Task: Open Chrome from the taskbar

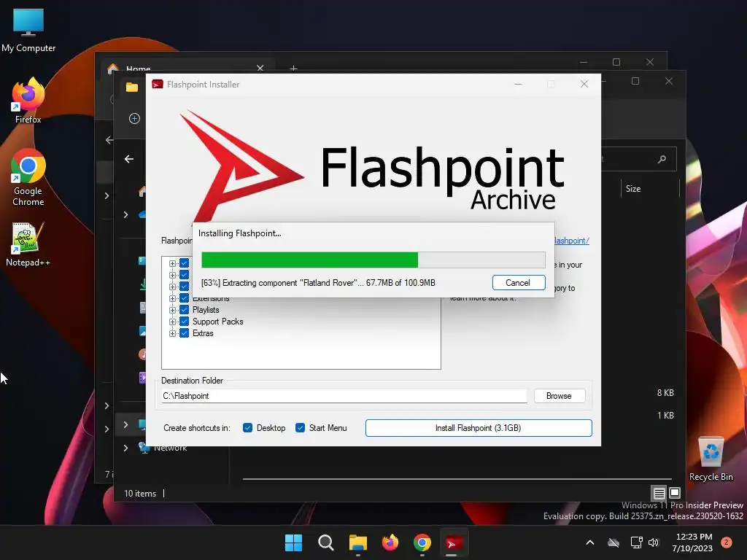Action: 422,542
